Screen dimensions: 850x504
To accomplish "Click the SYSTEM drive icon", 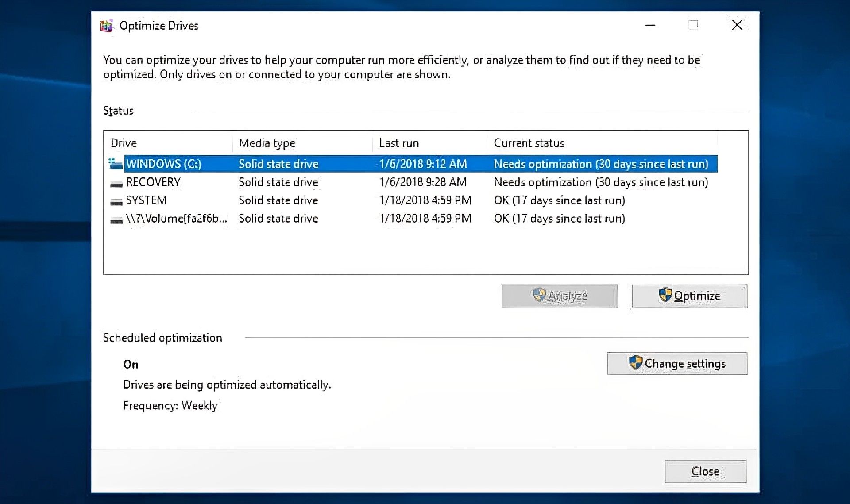I will (x=116, y=201).
